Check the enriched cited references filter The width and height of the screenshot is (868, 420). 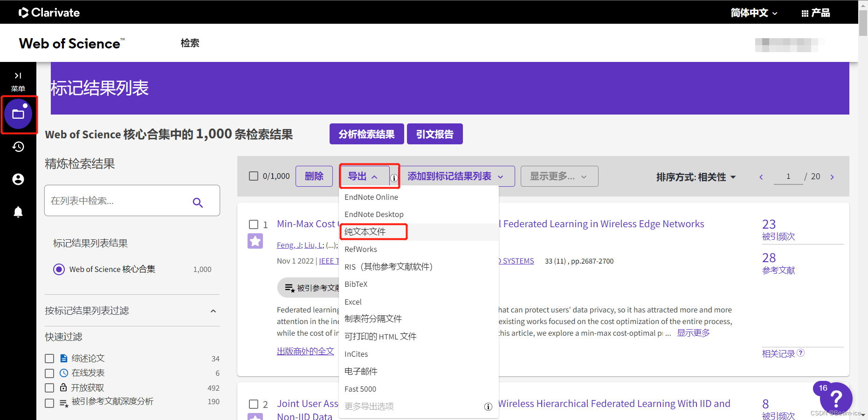tap(49, 403)
